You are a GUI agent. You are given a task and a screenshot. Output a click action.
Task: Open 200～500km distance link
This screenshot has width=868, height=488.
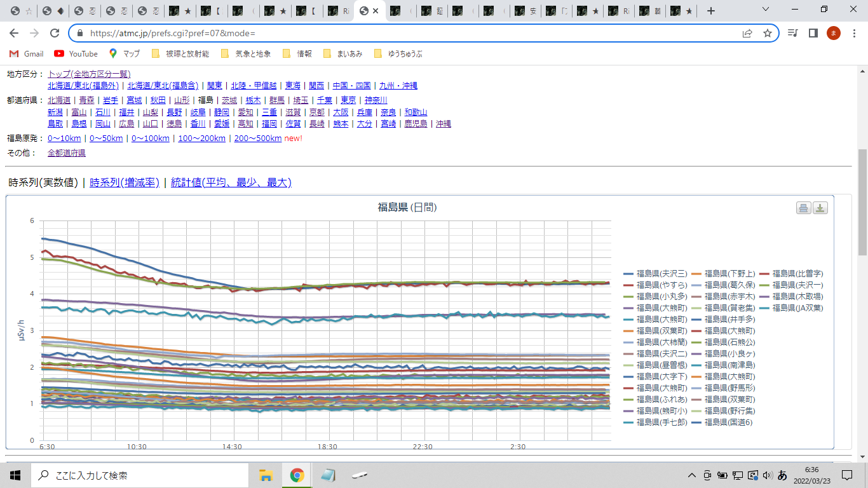[258, 138]
